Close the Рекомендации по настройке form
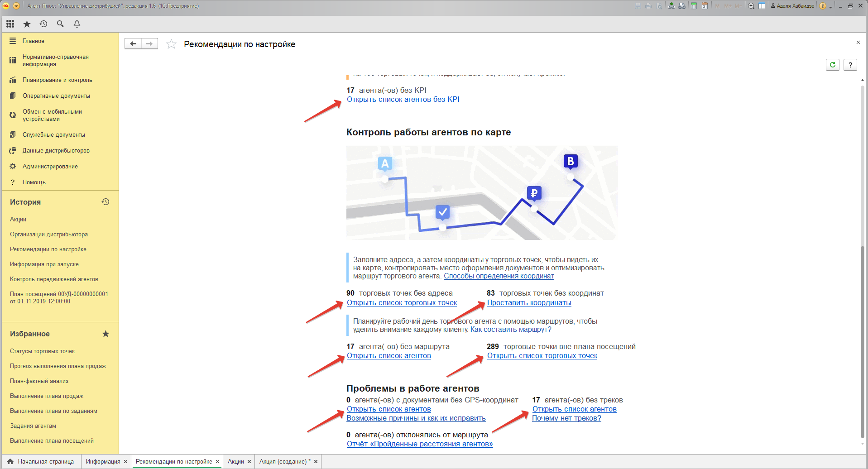 click(x=858, y=43)
